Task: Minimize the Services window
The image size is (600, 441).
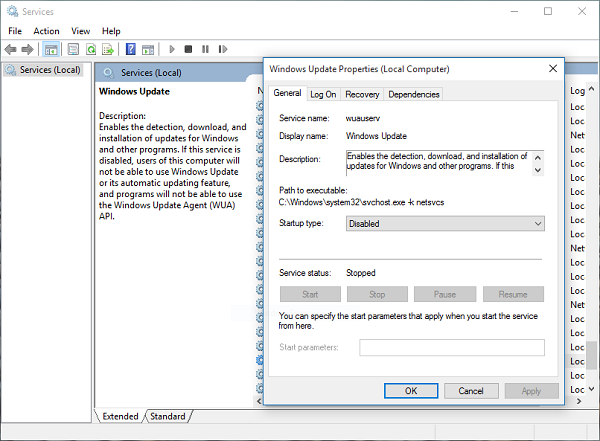Action: click(x=514, y=11)
